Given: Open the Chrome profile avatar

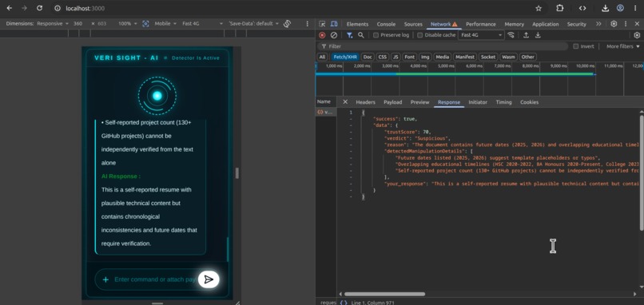Looking at the screenshot, I should tap(620, 8).
